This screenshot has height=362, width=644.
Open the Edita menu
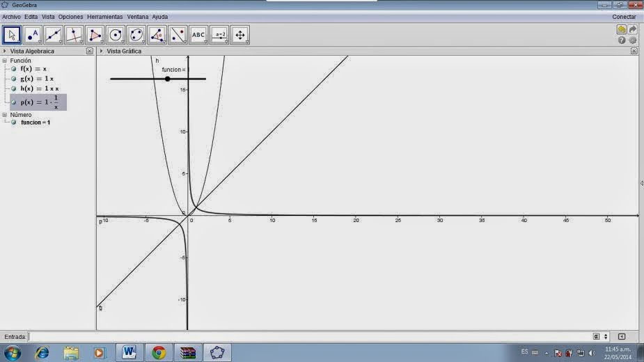(x=31, y=17)
